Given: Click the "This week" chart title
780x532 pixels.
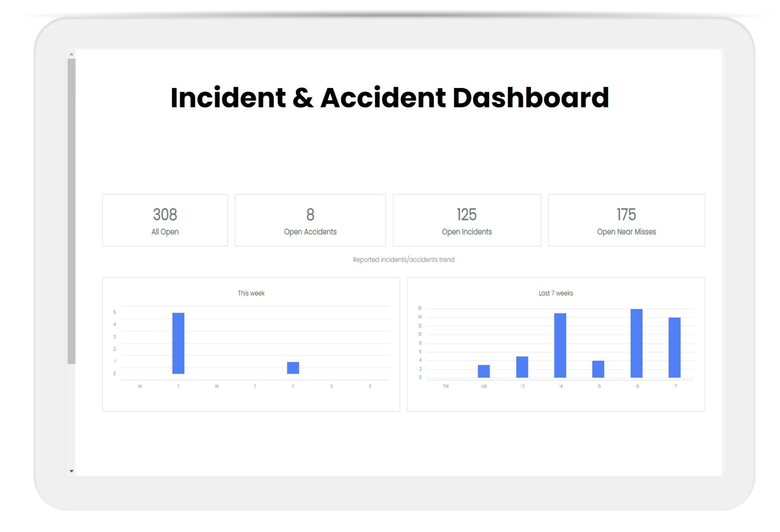Looking at the screenshot, I should pyautogui.click(x=251, y=293).
